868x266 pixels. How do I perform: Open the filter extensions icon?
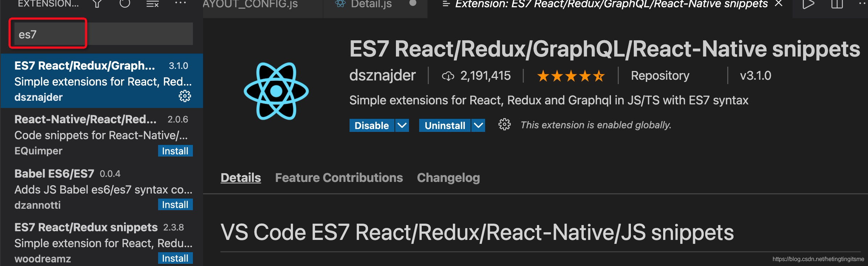(x=97, y=4)
